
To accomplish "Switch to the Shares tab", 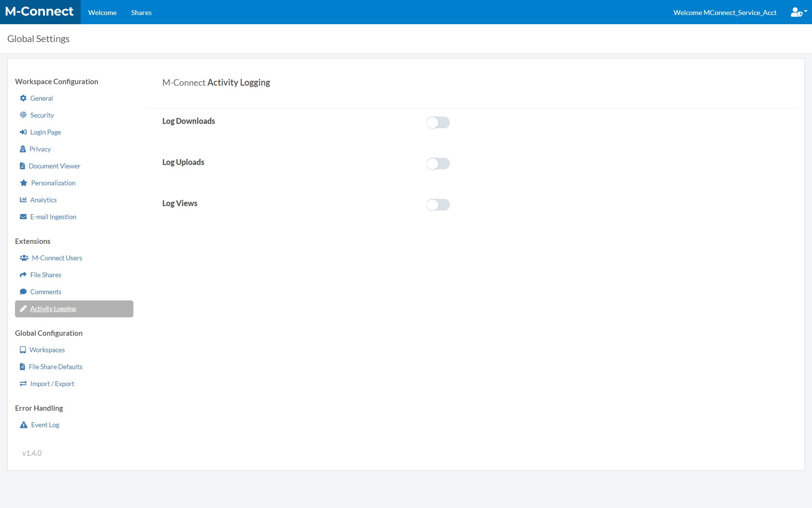I will [141, 13].
